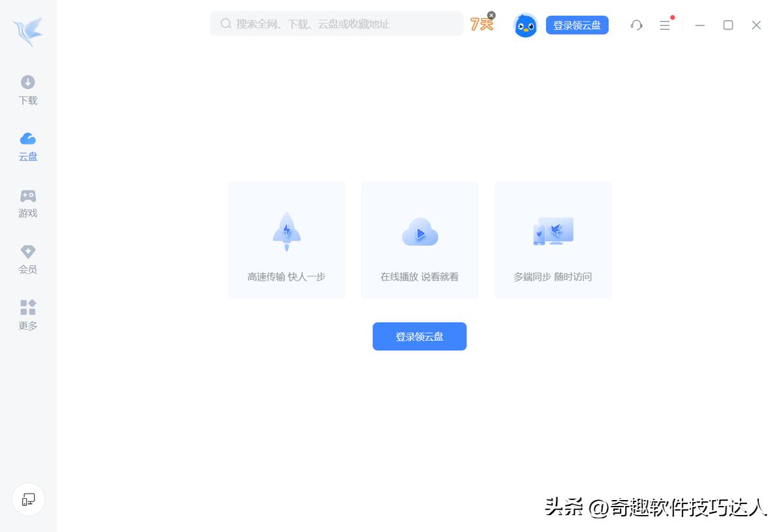This screenshot has width=783, height=532.
Task: Click the 多端同步 multi-device icon
Action: click(553, 231)
